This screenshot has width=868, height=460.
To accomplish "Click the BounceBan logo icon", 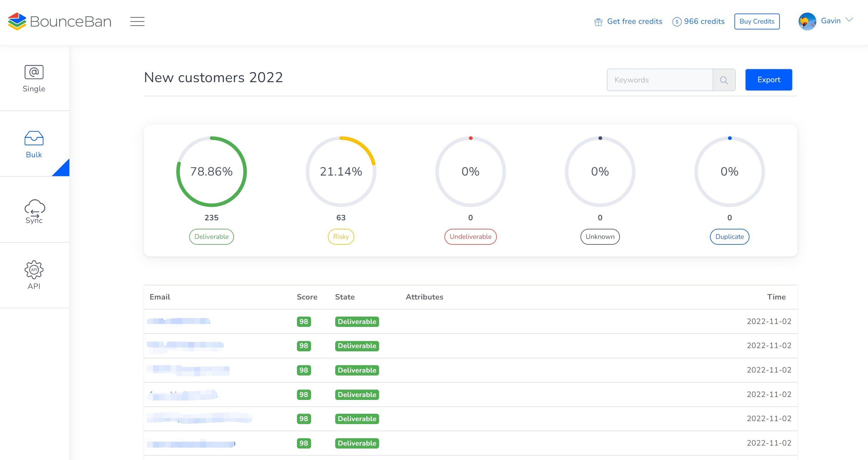I will pyautogui.click(x=17, y=21).
